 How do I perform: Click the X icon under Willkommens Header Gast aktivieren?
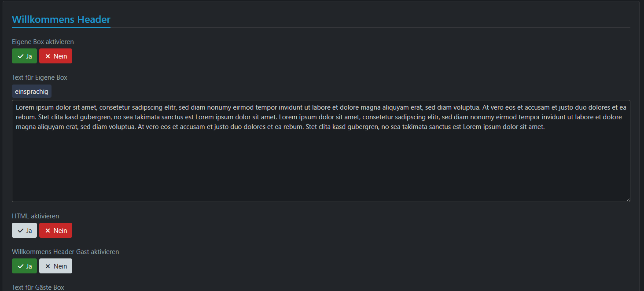[x=48, y=266]
